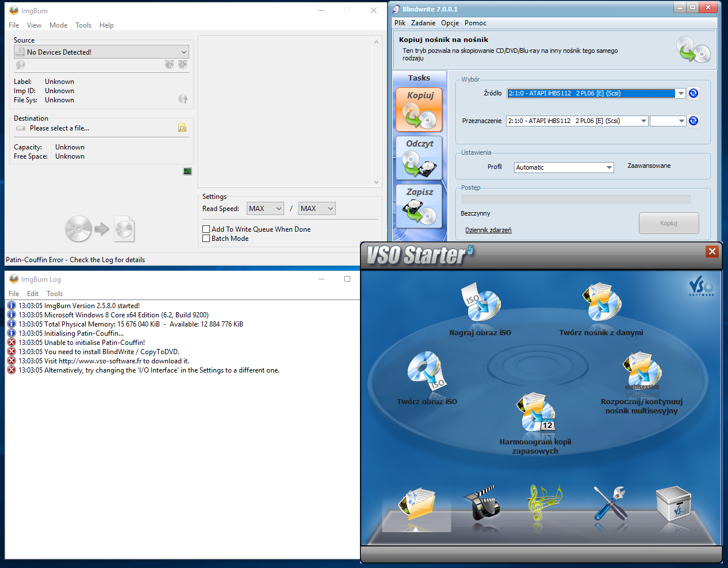The width and height of the screenshot is (728, 568).
Task: Select log line about changing the I/O Interface
Action: pyautogui.click(x=149, y=370)
